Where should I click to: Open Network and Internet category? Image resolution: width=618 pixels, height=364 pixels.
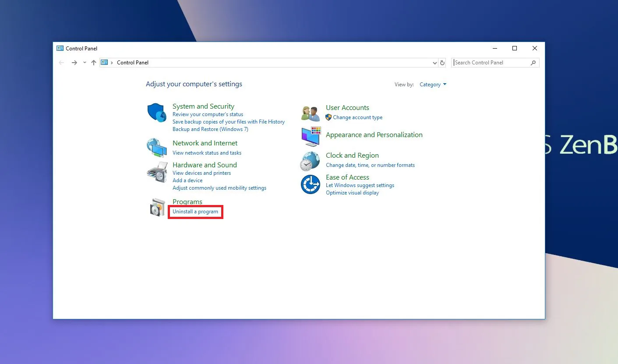205,143
